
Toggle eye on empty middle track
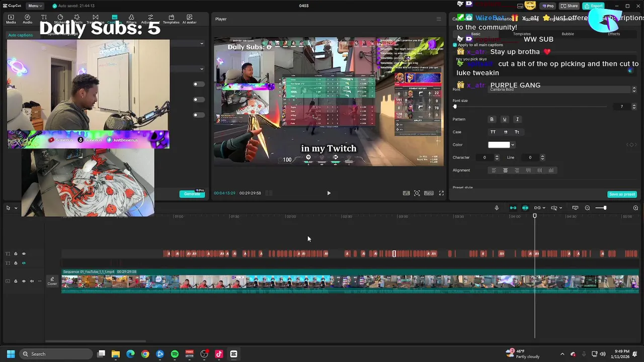[24, 263]
